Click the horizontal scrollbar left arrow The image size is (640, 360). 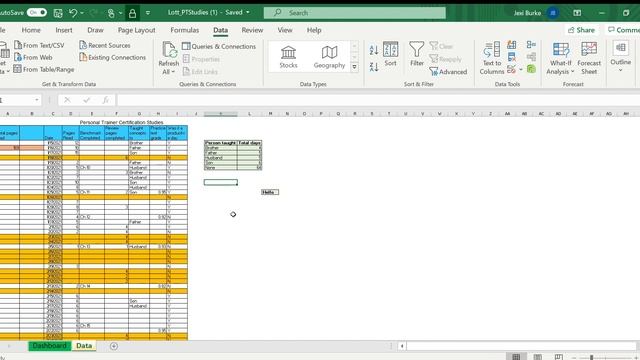[x=402, y=346]
